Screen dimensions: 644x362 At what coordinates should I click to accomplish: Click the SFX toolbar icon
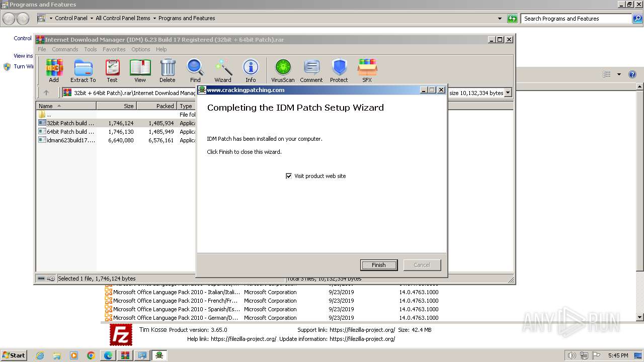tap(367, 70)
